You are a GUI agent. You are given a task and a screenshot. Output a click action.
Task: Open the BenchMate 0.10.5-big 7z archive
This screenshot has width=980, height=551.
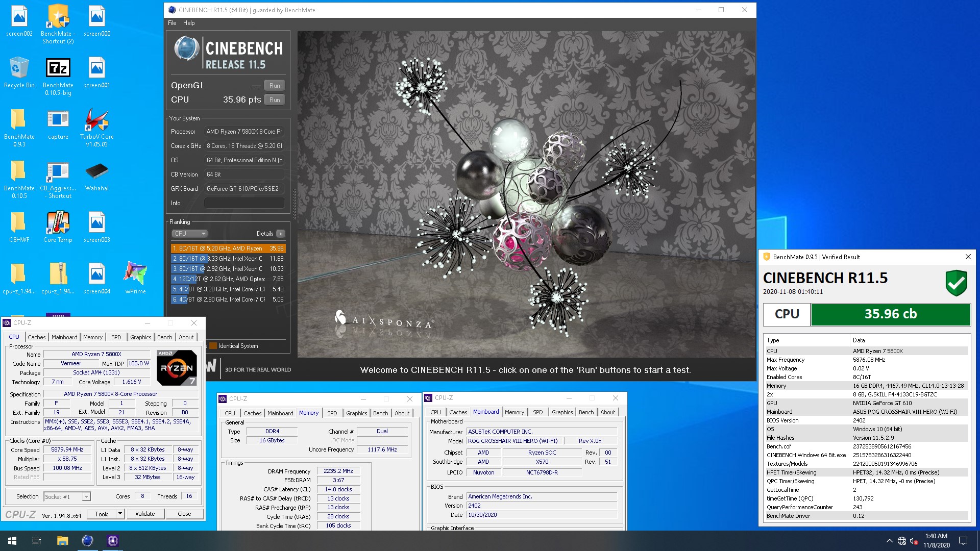(58, 77)
